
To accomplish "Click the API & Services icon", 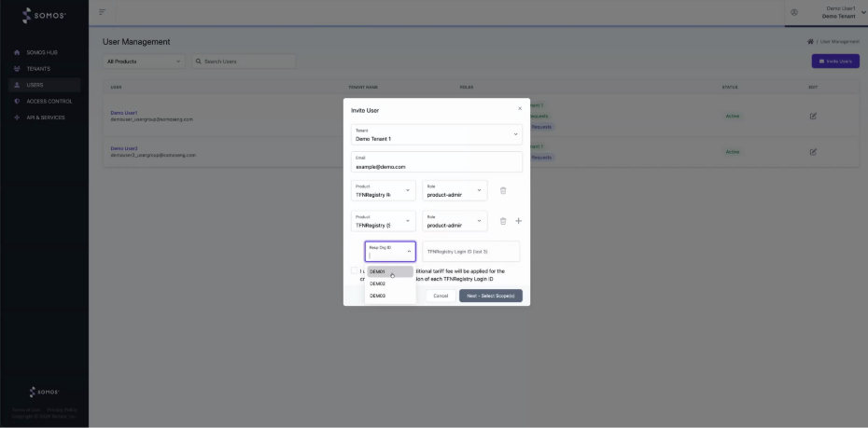I will (x=17, y=117).
